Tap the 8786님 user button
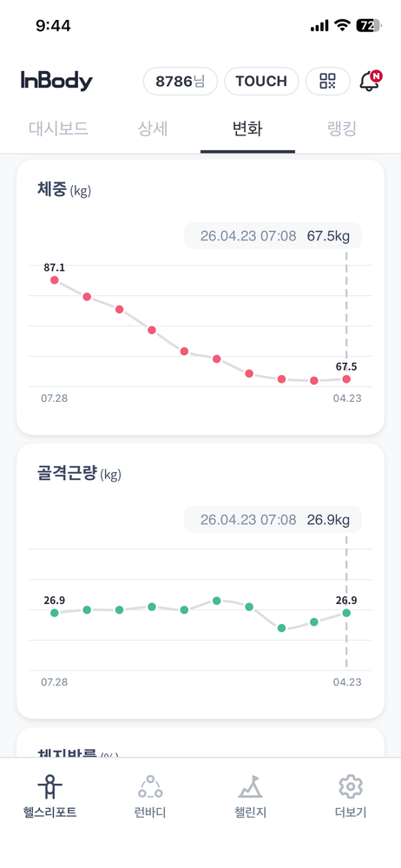Image resolution: width=401 pixels, height=868 pixels. 181,82
